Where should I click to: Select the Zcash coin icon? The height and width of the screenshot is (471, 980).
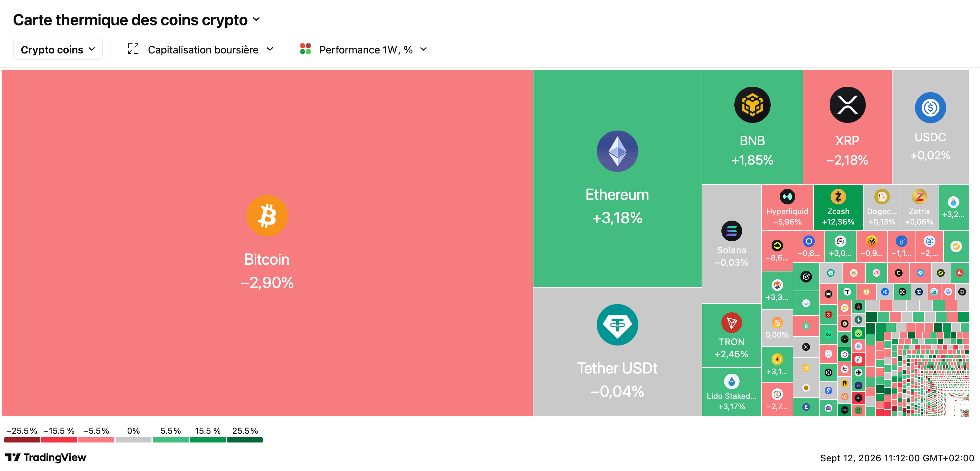(838, 197)
